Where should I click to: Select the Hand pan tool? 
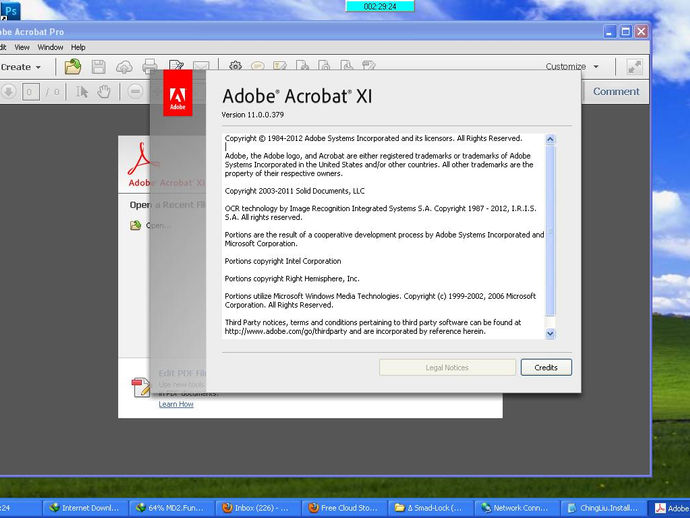tap(104, 92)
